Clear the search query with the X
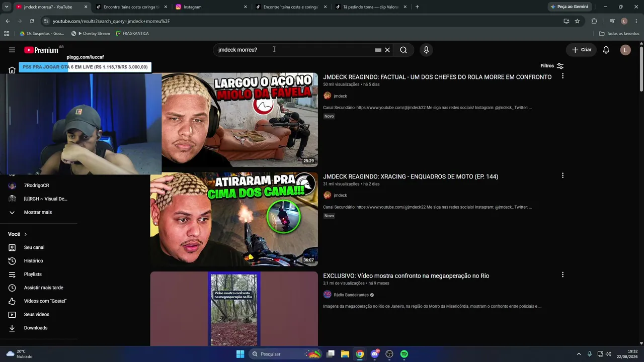Screen dimensions: 644x362 [x=387, y=50]
